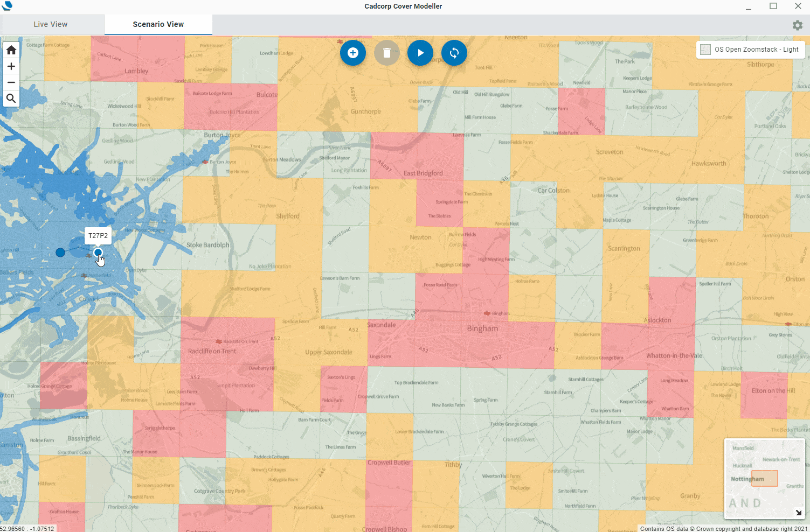This screenshot has width=810, height=532.
Task: Collapse the overview map using its arrow
Action: (799, 513)
